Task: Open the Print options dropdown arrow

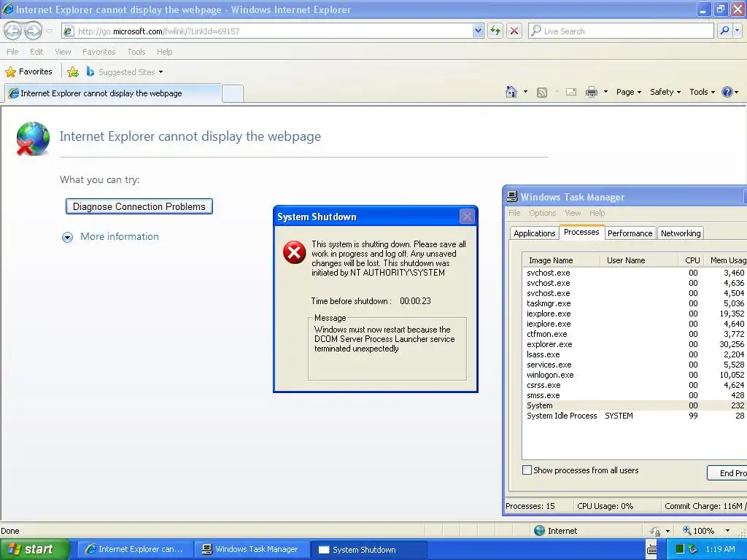Action: (605, 92)
